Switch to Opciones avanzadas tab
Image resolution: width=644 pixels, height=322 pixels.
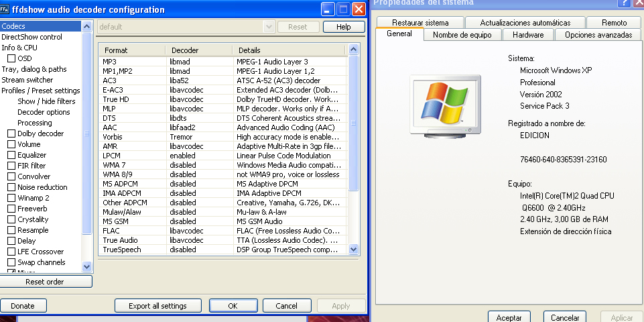pos(598,35)
